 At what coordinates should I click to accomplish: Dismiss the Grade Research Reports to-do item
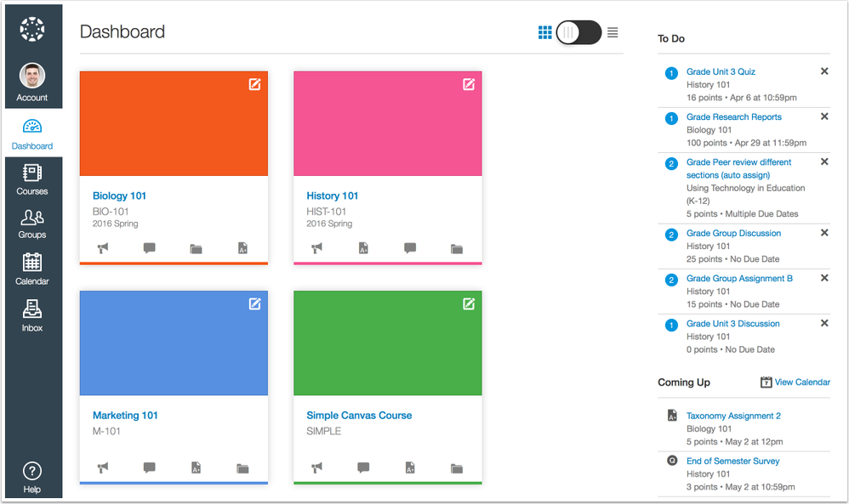click(823, 116)
